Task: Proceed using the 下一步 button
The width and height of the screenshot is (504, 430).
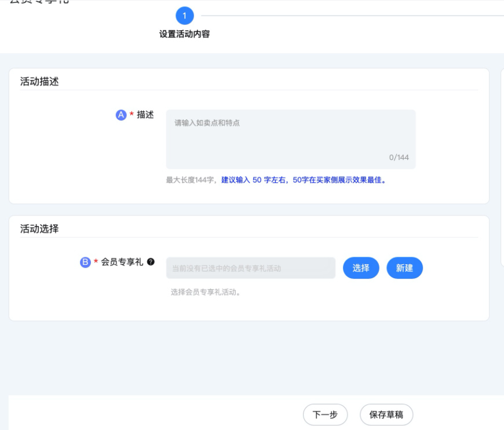Action: 326,413
